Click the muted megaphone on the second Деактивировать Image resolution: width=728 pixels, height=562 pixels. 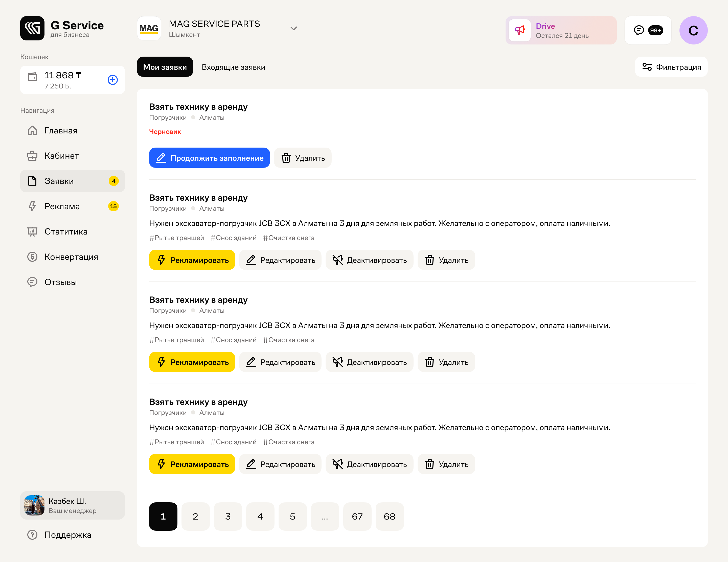pos(337,362)
